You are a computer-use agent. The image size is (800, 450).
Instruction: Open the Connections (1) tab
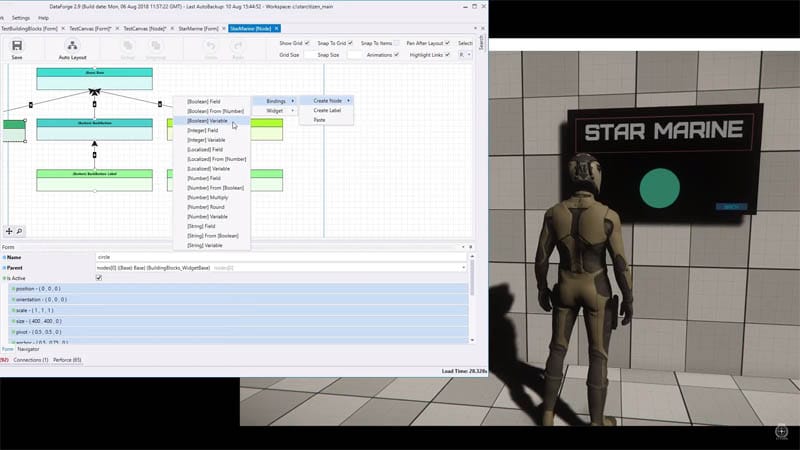coord(31,360)
